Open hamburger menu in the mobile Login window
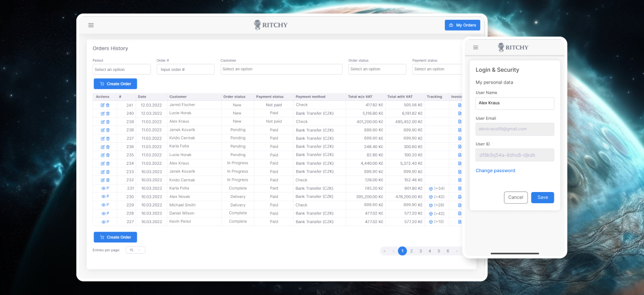644x295 pixels. pyautogui.click(x=475, y=47)
